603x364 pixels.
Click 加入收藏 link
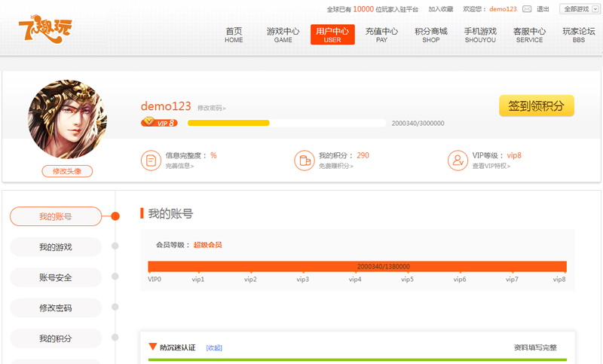(x=441, y=9)
